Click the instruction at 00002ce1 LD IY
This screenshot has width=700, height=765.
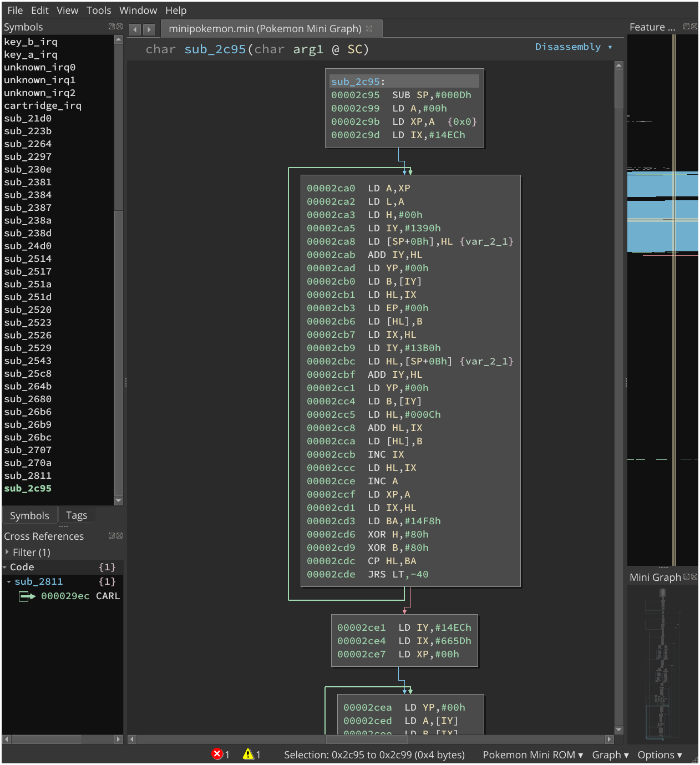404,628
